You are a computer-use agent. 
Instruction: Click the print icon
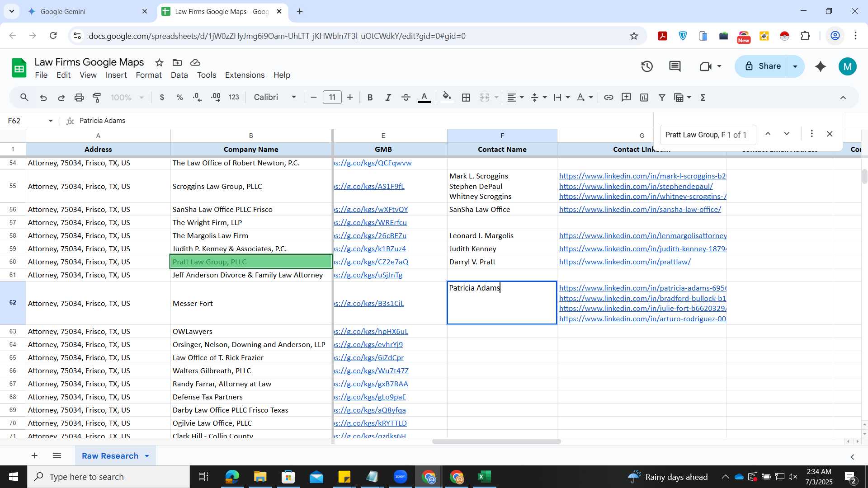(x=79, y=97)
